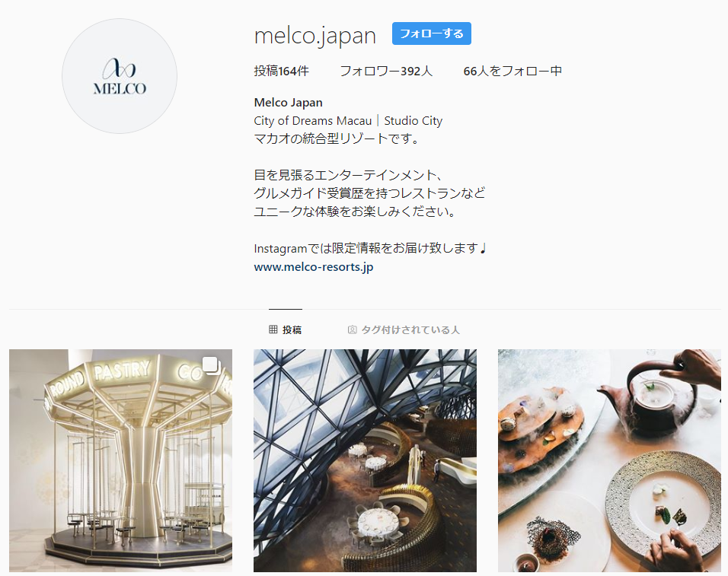Click the Instagramでは限定情報 bio line
The height and width of the screenshot is (576, 728).
click(x=370, y=249)
